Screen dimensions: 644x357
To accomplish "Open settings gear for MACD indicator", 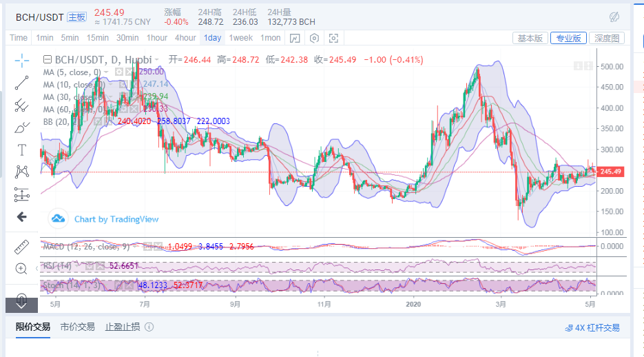I will click(147, 247).
